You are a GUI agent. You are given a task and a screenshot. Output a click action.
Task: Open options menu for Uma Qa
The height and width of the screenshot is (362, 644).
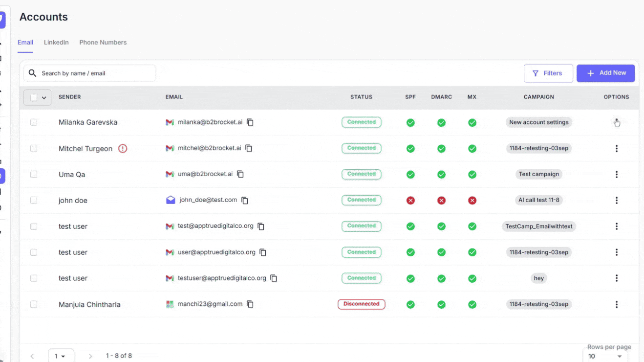point(616,174)
